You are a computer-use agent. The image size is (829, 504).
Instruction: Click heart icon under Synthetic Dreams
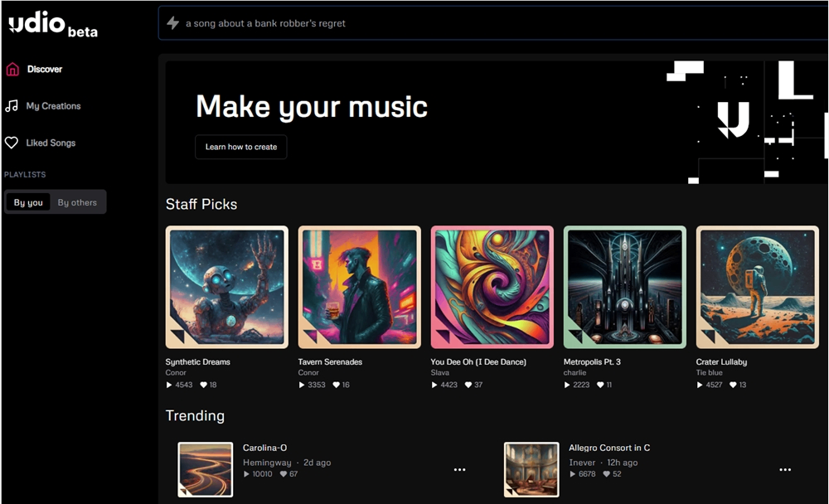[203, 385]
